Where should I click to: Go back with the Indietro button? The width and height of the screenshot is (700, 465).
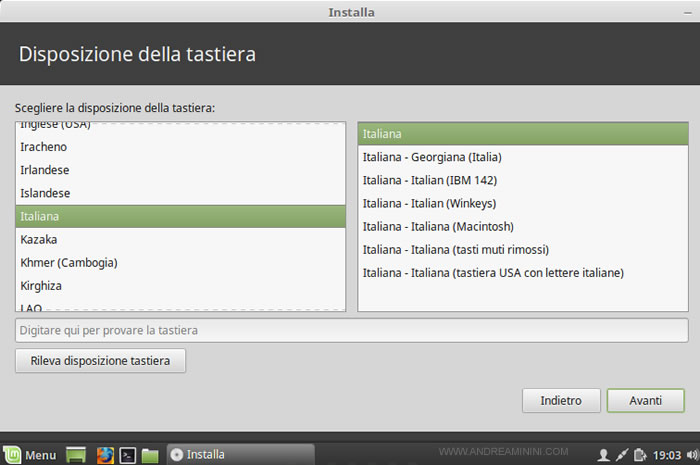pyautogui.click(x=561, y=400)
